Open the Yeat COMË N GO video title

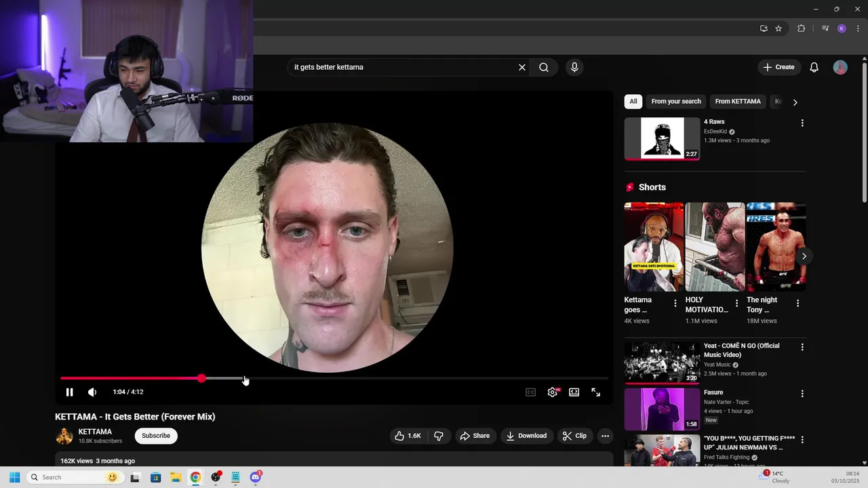(741, 350)
